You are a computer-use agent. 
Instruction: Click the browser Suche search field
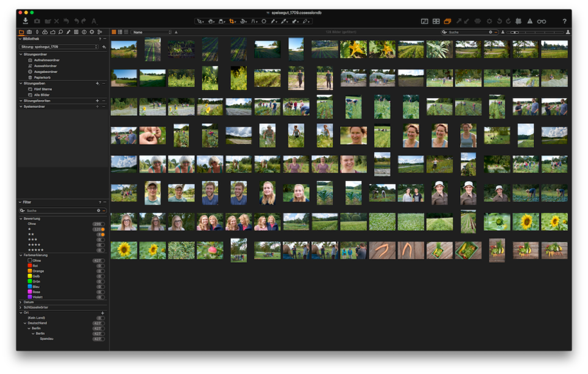(x=469, y=32)
